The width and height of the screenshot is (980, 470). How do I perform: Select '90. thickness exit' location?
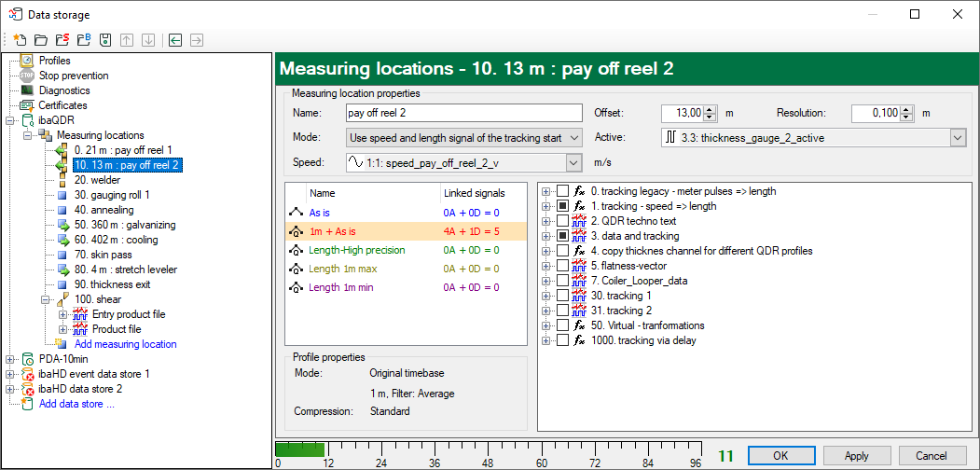tap(112, 285)
